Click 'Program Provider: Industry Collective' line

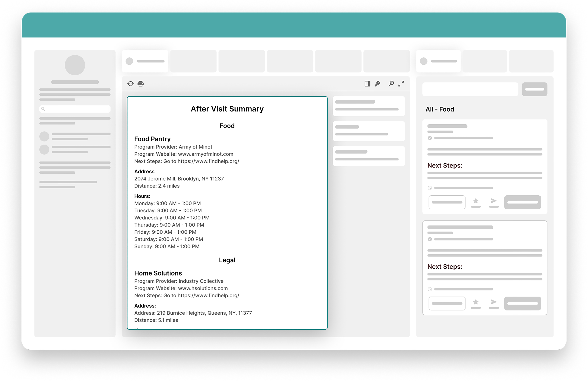point(179,281)
